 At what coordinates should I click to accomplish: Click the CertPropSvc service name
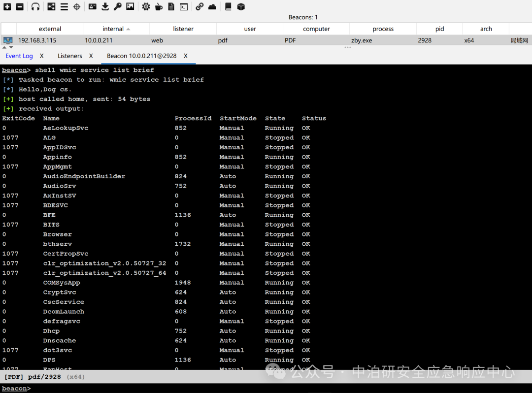pyautogui.click(x=66, y=254)
